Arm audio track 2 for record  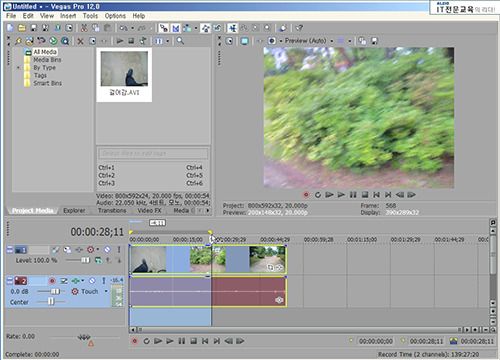pos(52,281)
